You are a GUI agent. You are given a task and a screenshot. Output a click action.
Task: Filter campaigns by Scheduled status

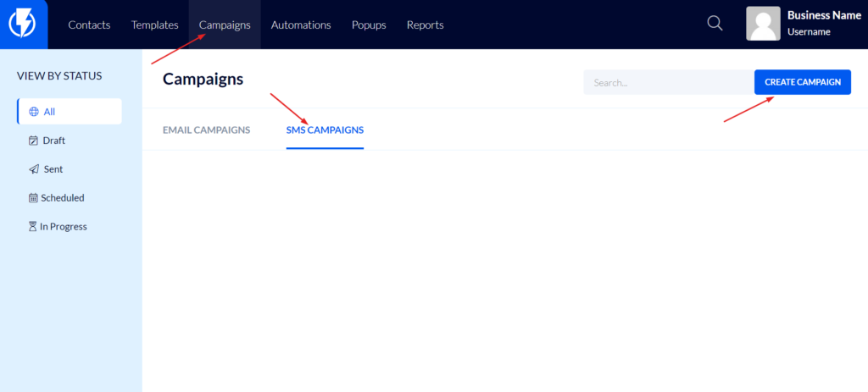(x=57, y=197)
